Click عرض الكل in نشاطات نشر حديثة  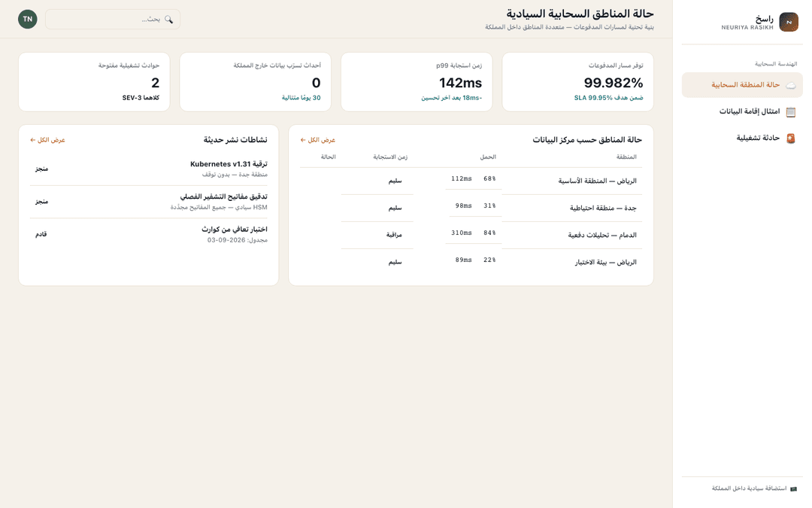pos(47,140)
